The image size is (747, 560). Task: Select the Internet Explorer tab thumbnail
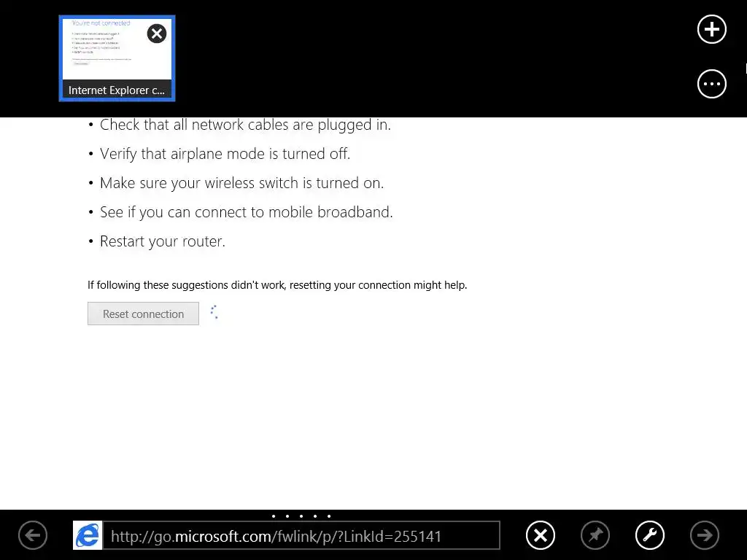[117, 58]
